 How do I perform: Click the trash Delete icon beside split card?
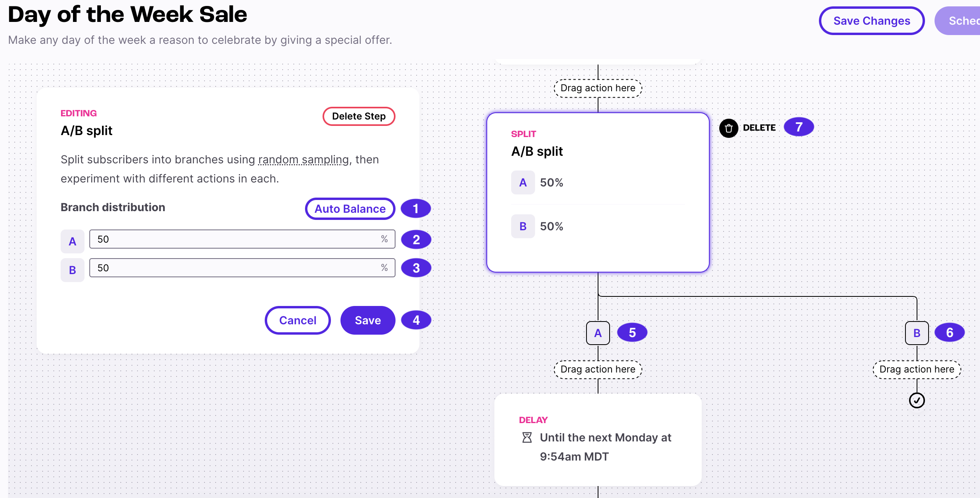click(x=728, y=128)
